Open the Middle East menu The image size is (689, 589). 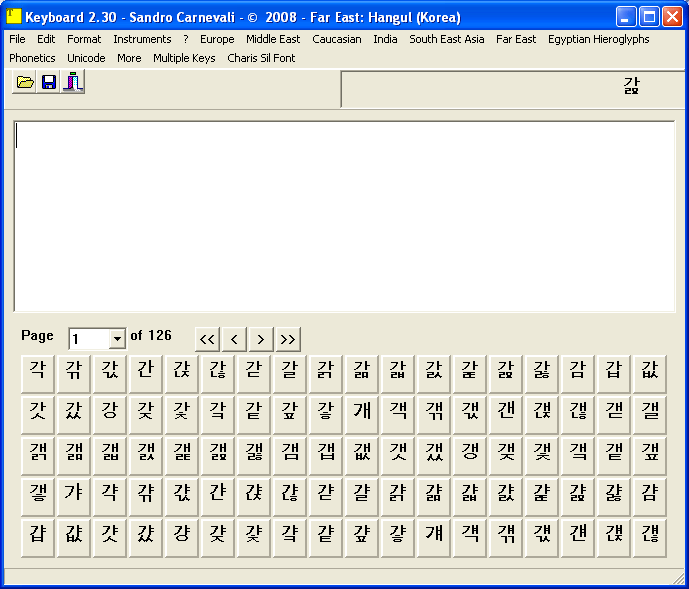coord(273,39)
